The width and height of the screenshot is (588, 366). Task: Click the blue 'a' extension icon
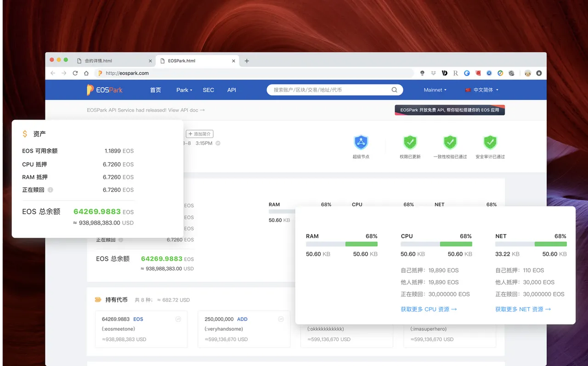489,73
